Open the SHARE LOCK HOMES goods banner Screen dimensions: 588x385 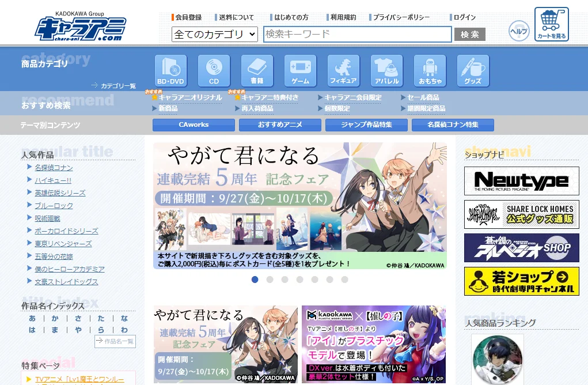tap(522, 214)
